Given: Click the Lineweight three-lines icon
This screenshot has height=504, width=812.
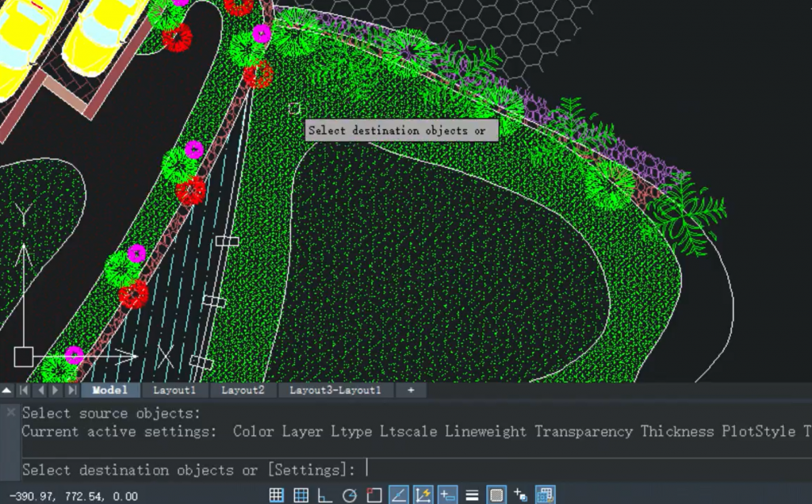Looking at the screenshot, I should [472, 495].
